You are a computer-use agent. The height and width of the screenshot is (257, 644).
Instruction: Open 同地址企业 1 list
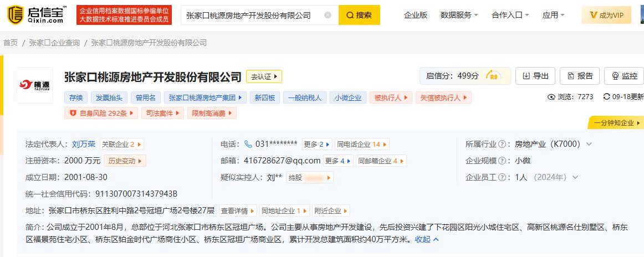tap(284, 210)
